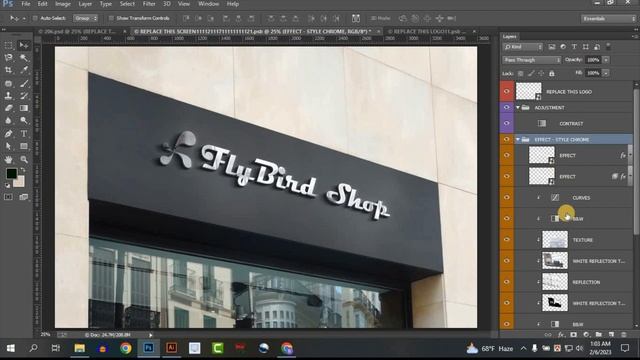Add a layer style with fx button
This screenshot has width=640, height=360.
click(x=561, y=334)
